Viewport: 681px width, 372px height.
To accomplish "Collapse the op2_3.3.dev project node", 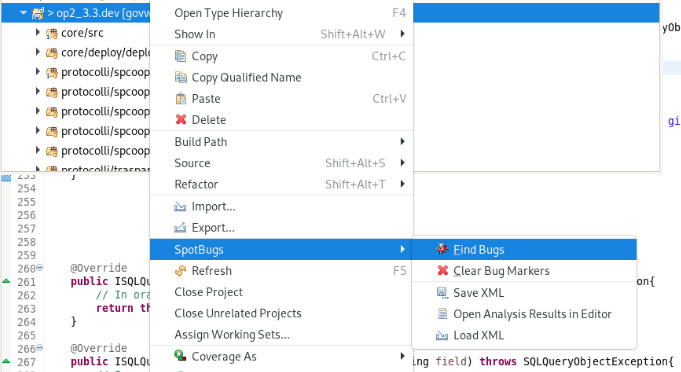I will pyautogui.click(x=23, y=13).
